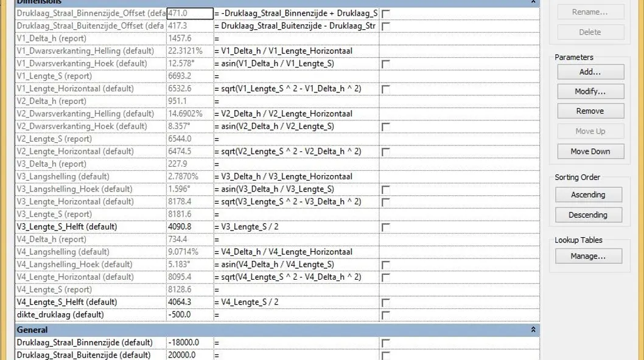Edit formula V1_Delta_h / V1_Lengte_Horizontaal
The height and width of the screenshot is (360, 644).
[296, 51]
